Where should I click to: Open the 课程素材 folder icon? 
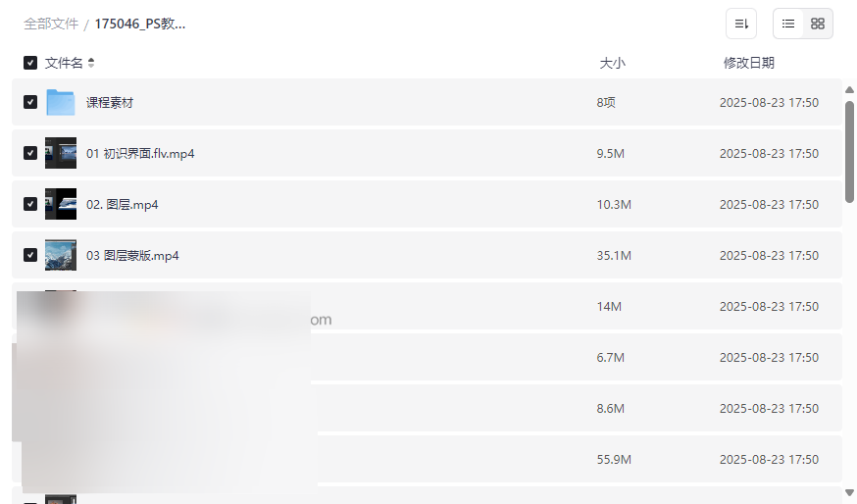[x=61, y=103]
